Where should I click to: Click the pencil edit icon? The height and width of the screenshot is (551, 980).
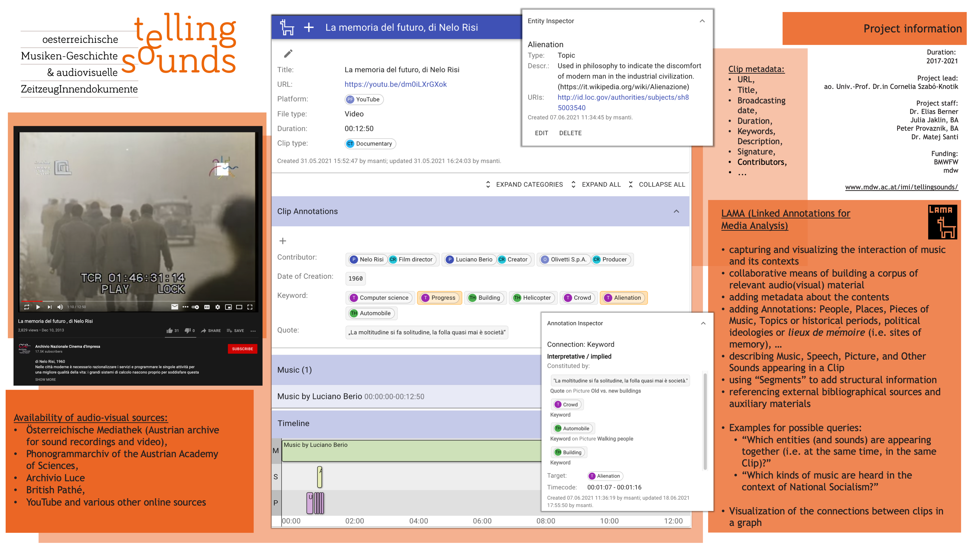coord(288,54)
